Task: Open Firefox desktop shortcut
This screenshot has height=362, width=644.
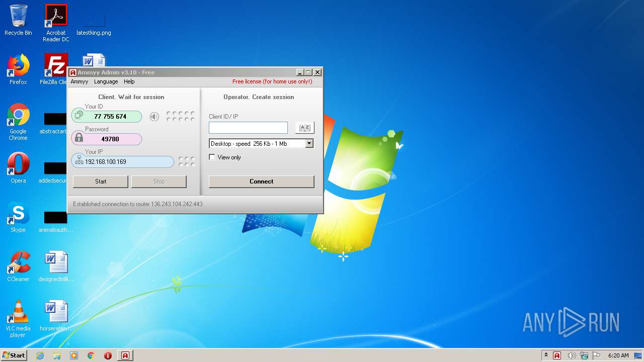Action: tap(18, 69)
